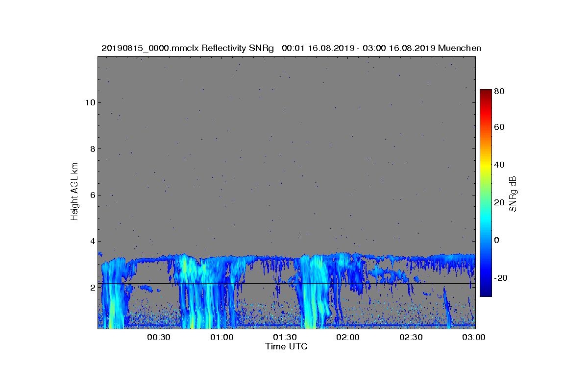The height and width of the screenshot is (392, 588).
Task: Click colorbar tick label '0'
Action: click(x=497, y=240)
